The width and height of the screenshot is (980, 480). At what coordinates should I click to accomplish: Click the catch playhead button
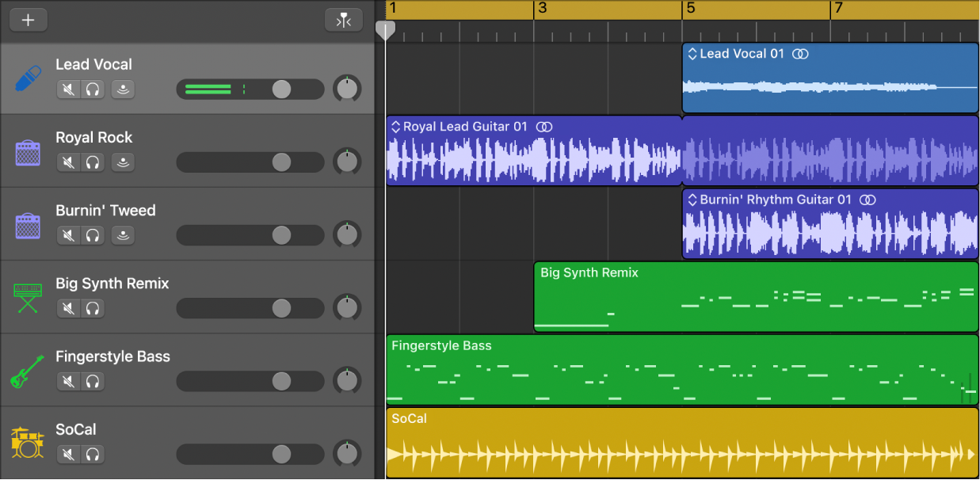343,21
